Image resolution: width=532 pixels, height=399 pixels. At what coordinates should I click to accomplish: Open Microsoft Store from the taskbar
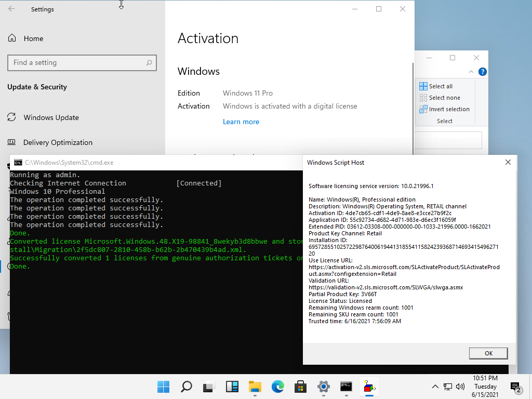pyautogui.click(x=300, y=387)
